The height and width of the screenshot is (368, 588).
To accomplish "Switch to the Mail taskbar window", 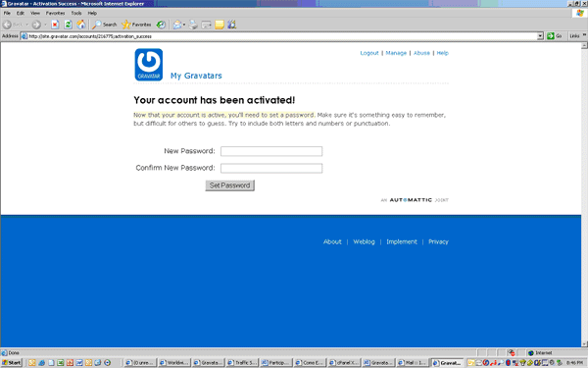I will coord(413,363).
